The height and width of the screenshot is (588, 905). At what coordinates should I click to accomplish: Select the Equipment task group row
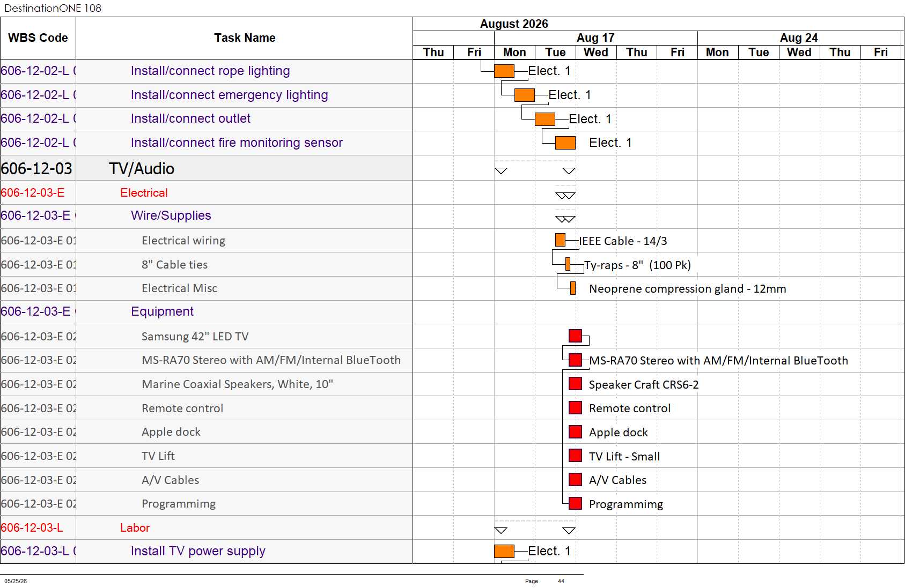pos(207,312)
